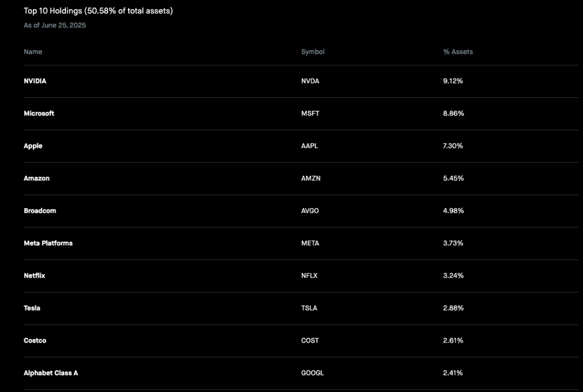Sort by the Symbol column header
This screenshot has width=583, height=392.
(313, 52)
